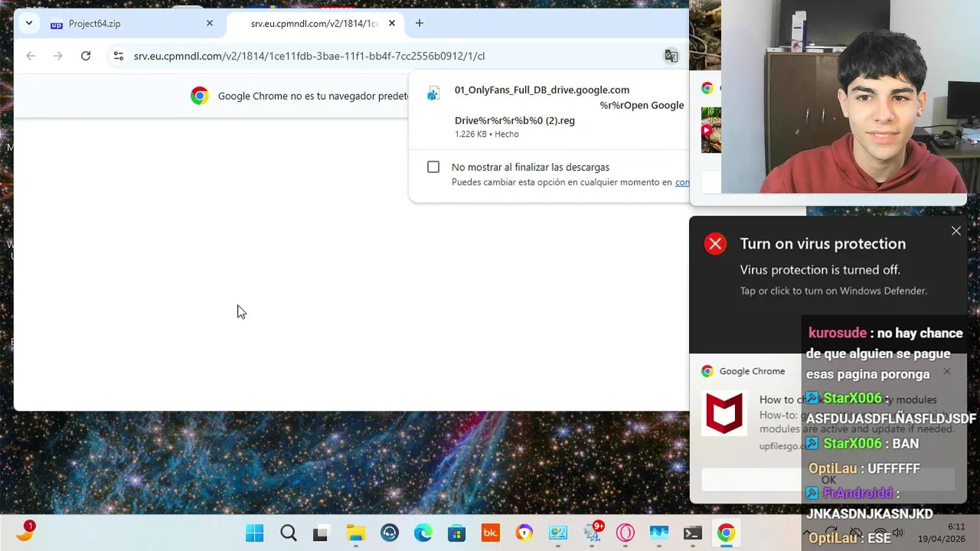980x551 pixels.
Task: Click the .reg file icon in downloads
Action: [x=433, y=94]
